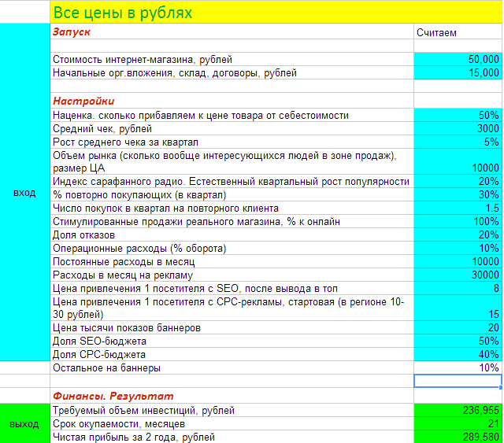
Task: Click the green 'выход' merged cell
Action: (x=25, y=423)
